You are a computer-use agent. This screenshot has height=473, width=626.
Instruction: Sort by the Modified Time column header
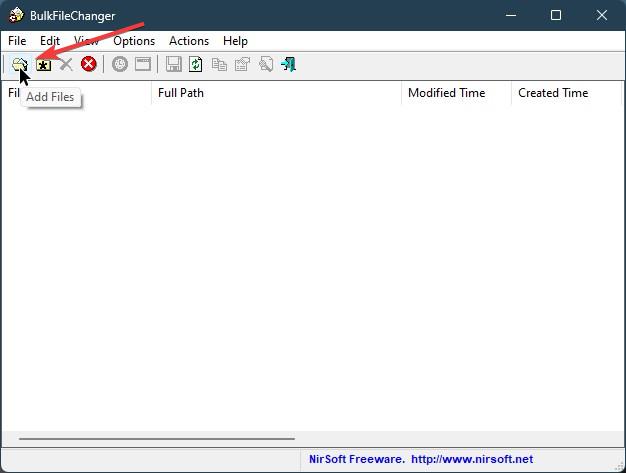click(x=456, y=93)
